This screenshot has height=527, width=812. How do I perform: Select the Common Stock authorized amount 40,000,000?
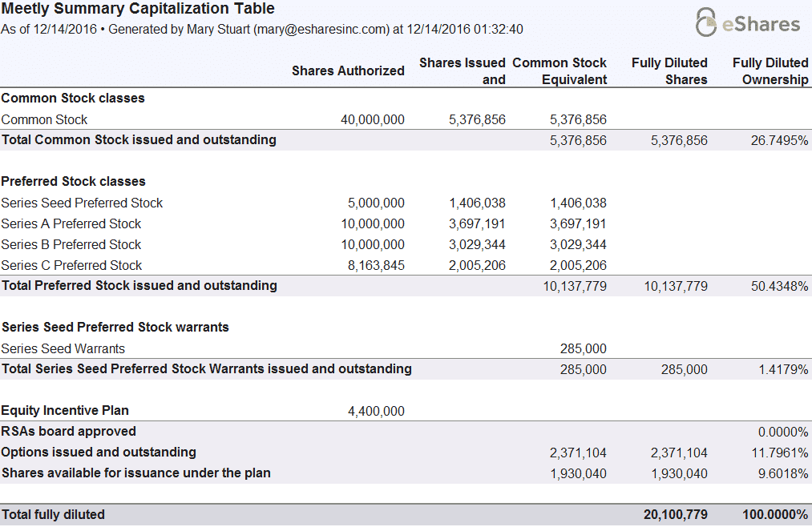click(372, 119)
